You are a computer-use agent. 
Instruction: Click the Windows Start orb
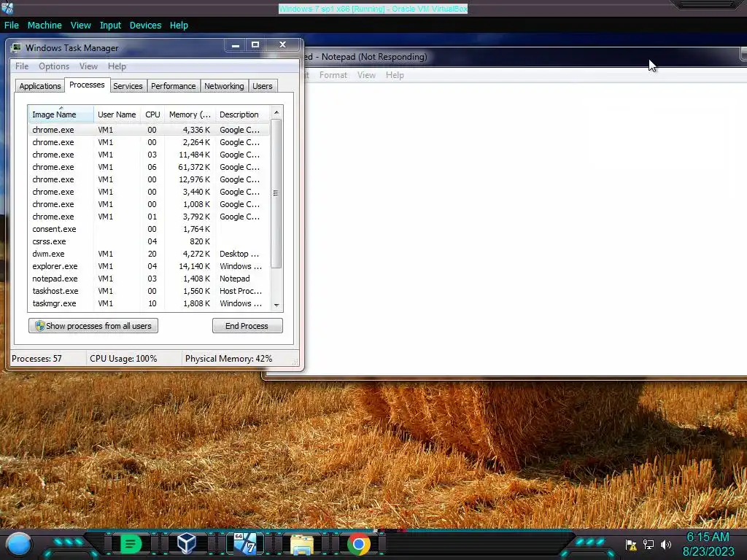[18, 544]
